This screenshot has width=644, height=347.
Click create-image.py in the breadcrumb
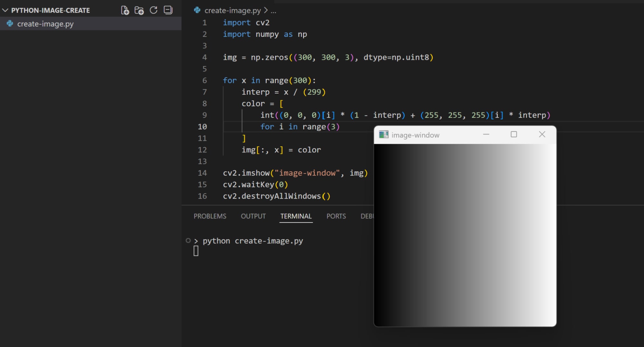(233, 11)
